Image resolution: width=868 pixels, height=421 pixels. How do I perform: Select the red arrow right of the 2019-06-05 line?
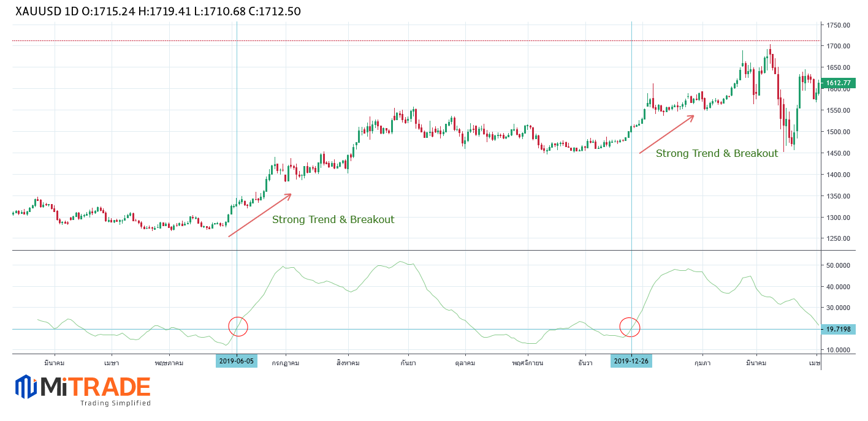tap(260, 215)
